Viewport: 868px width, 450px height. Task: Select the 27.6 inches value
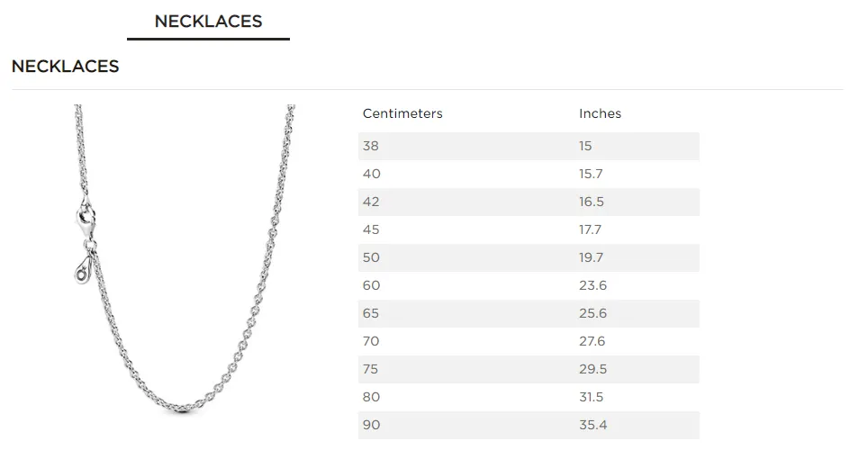[591, 341]
